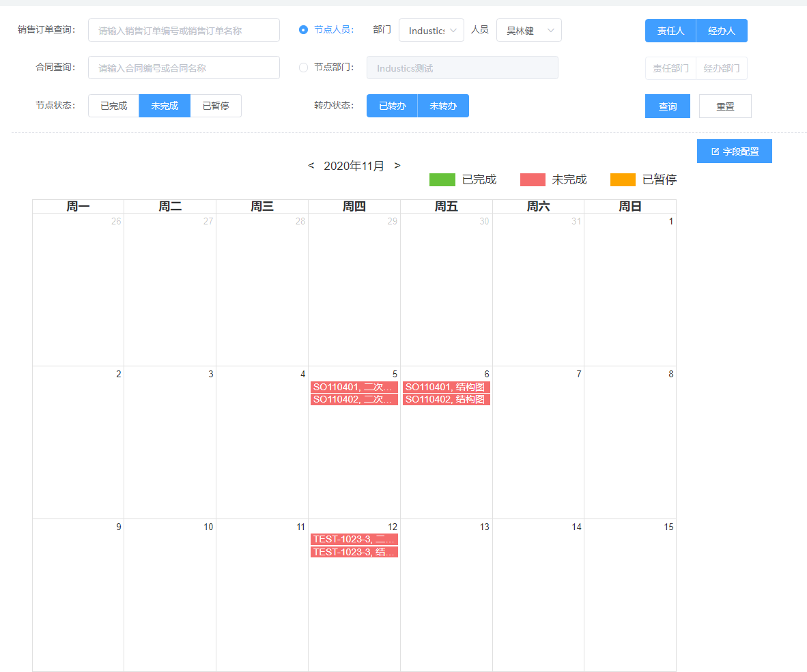Select the 责任人 tab
The image size is (807, 672).
[670, 31]
